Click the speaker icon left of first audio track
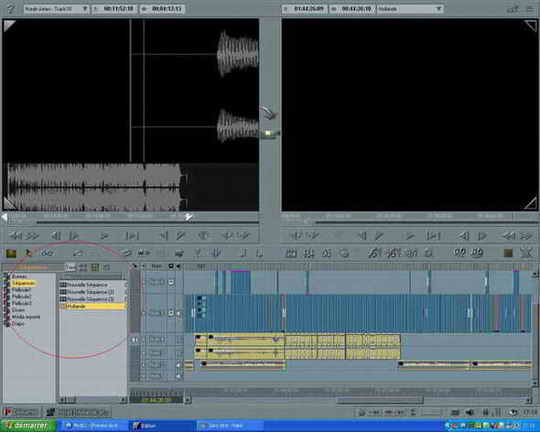Screen dimensions: 540x432 tap(135, 340)
